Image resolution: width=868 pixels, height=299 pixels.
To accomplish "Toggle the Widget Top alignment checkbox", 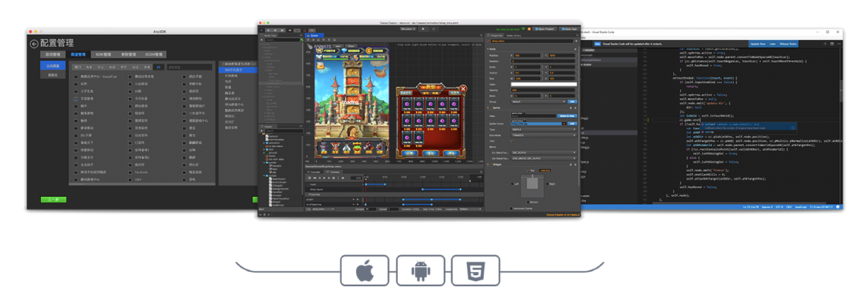I will [528, 170].
